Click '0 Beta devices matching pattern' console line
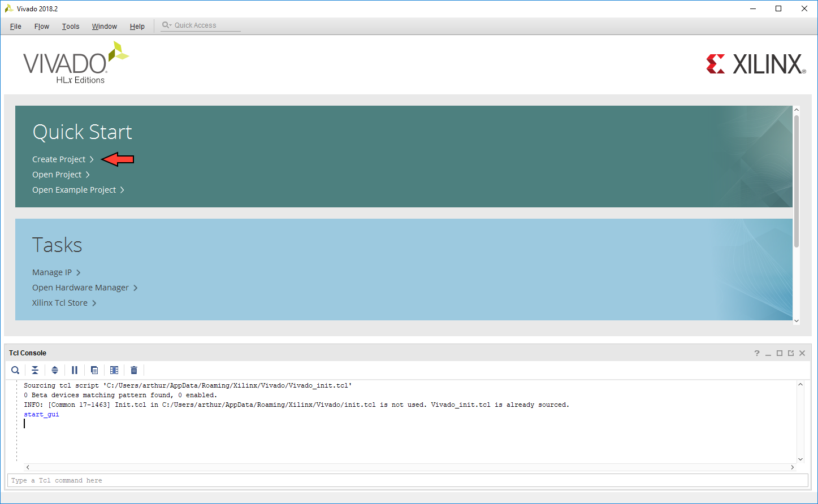Viewport: 818px width, 504px height. [120, 395]
